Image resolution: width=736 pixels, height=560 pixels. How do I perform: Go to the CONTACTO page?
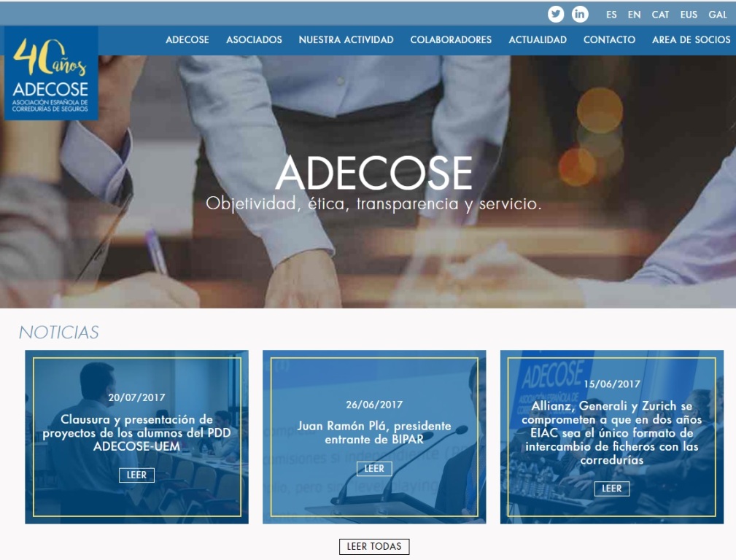[x=609, y=40]
